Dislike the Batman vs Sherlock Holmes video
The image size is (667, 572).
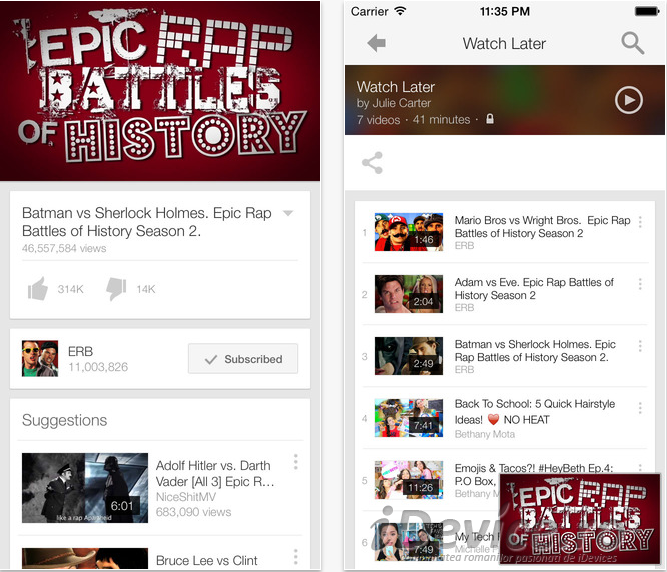(117, 289)
